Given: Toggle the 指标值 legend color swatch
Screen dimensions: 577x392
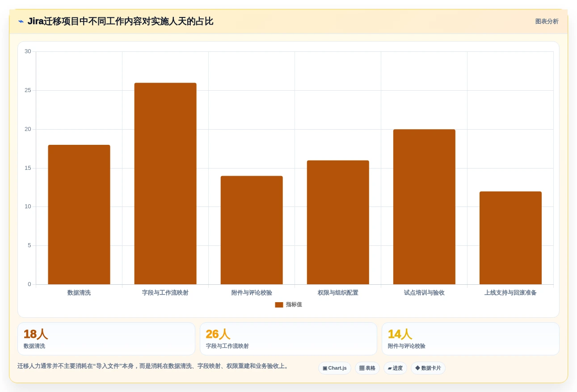Looking at the screenshot, I should 279,305.
